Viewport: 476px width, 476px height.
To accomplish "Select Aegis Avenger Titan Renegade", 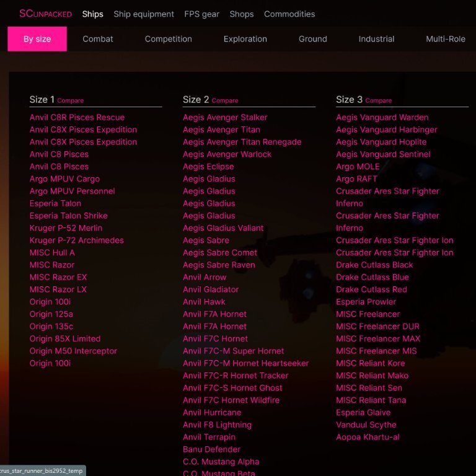I will 242,142.
